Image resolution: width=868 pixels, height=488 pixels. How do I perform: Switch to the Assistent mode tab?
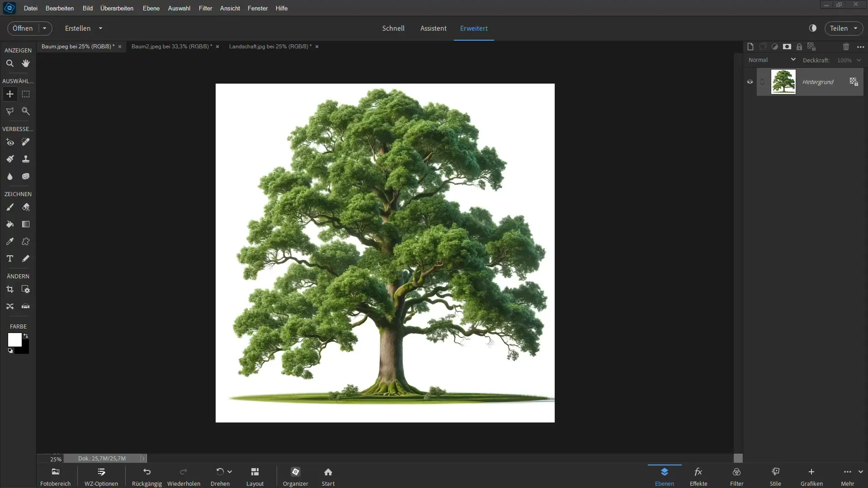point(433,28)
